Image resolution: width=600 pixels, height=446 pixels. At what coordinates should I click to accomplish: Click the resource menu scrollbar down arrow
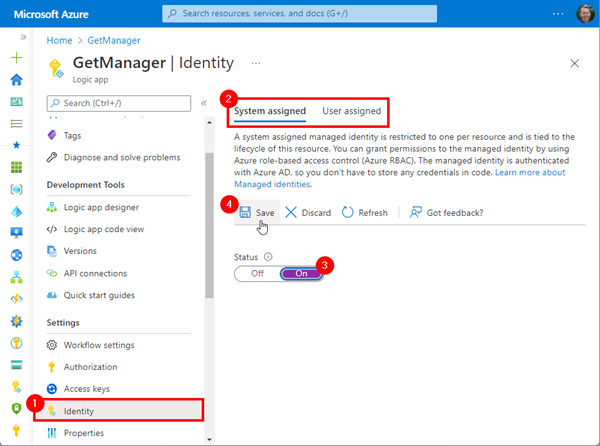(209, 439)
